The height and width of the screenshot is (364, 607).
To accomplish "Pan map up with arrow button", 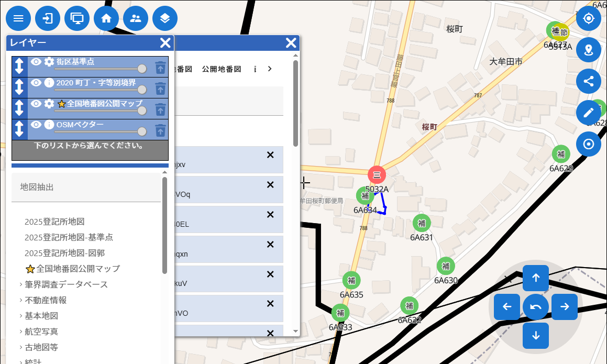I will (535, 278).
